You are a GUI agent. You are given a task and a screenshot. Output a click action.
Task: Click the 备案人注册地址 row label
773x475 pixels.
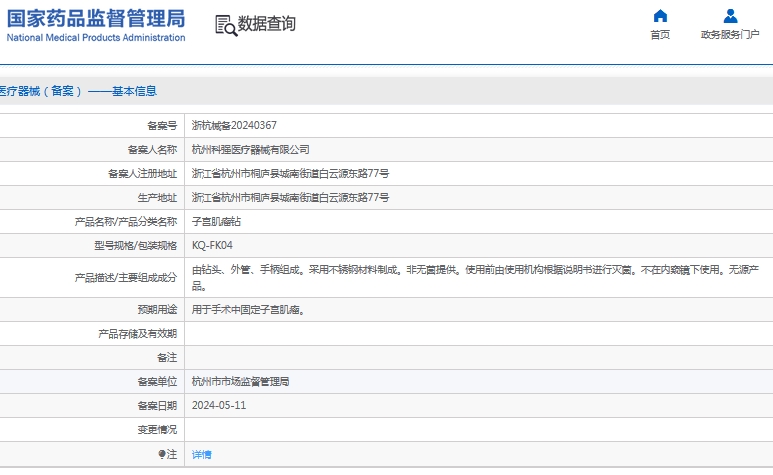[x=142, y=173]
